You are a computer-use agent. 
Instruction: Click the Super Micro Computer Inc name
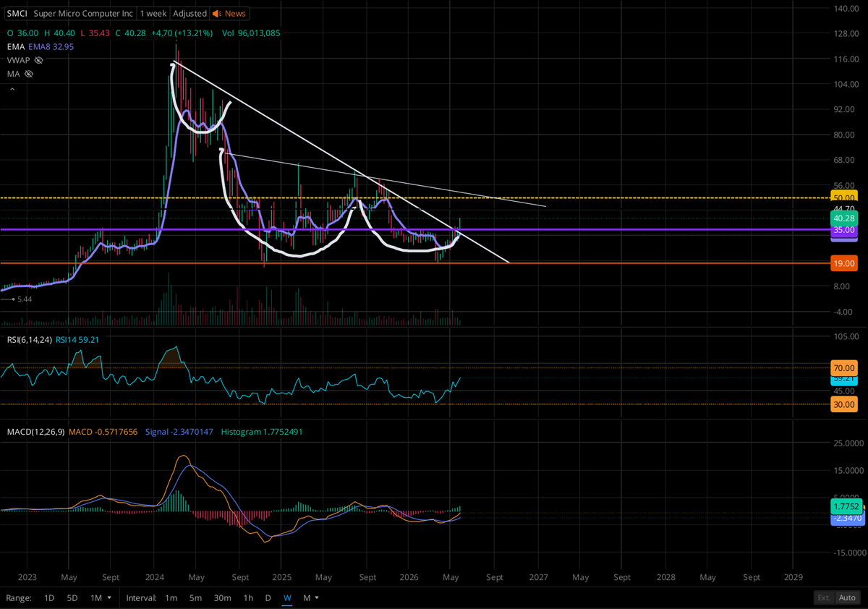tap(83, 14)
